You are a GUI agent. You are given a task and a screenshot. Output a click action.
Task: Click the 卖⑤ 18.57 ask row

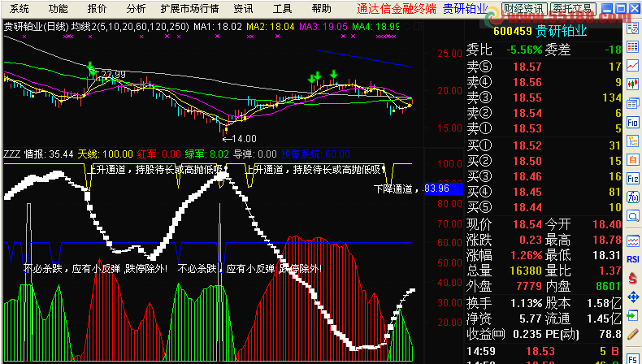pos(544,67)
